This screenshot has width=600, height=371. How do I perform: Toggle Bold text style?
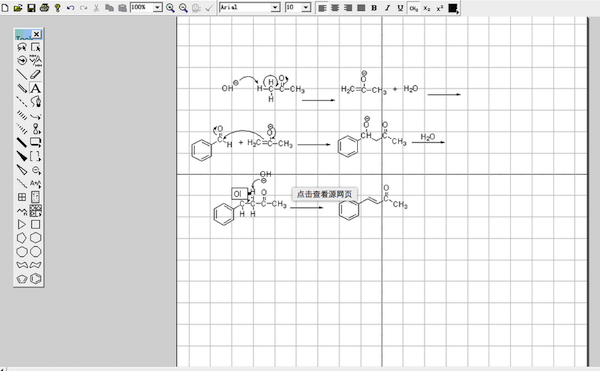(374, 8)
